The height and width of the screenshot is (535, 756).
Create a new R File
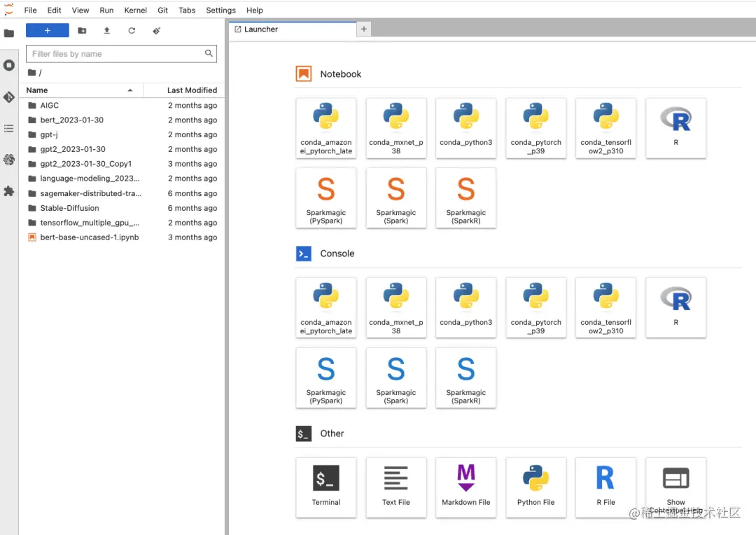[605, 487]
